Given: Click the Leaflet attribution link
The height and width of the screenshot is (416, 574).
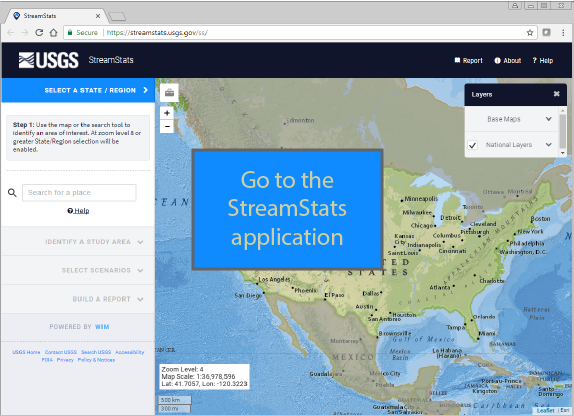Looking at the screenshot, I should [x=545, y=411].
